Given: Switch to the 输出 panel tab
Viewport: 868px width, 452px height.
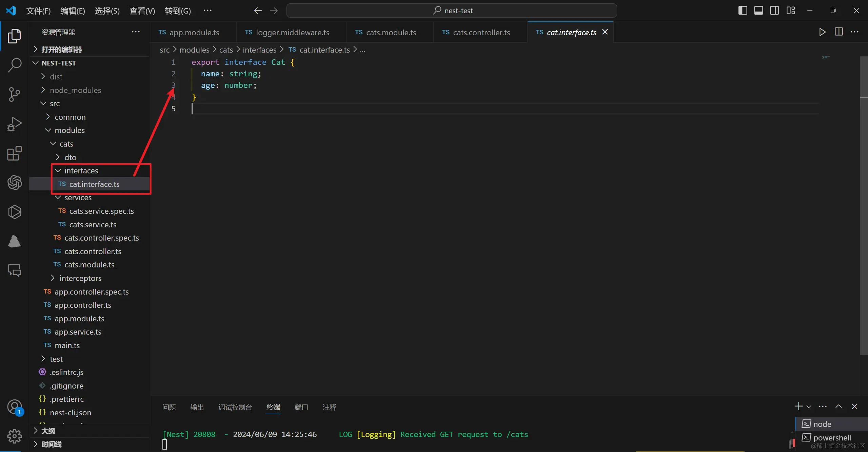Looking at the screenshot, I should click(x=197, y=407).
